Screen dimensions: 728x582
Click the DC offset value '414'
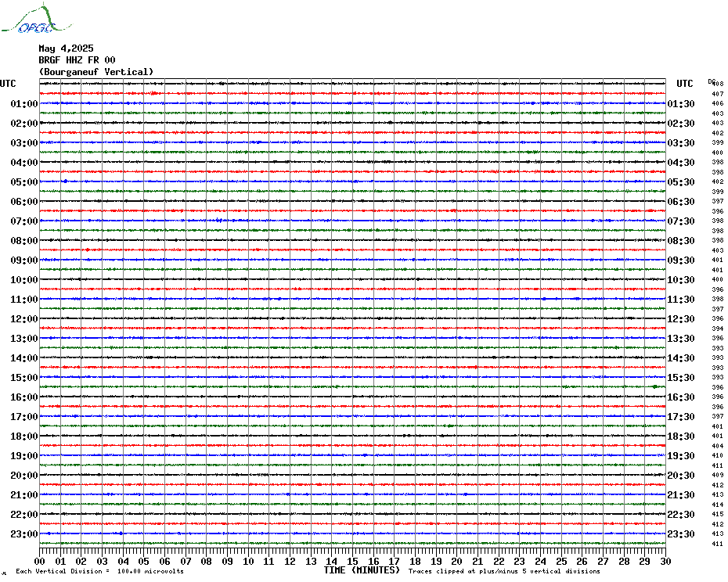coord(718,505)
